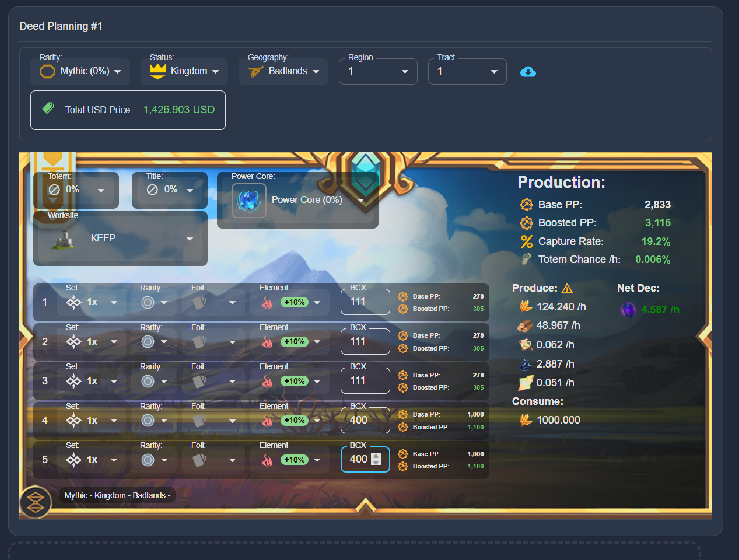Click the BCX field in row 2

[x=365, y=341]
